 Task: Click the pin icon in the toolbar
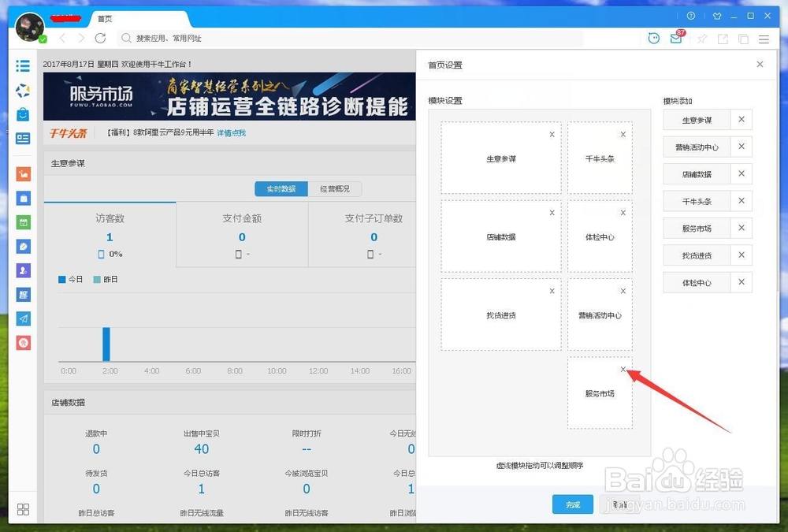[701, 39]
